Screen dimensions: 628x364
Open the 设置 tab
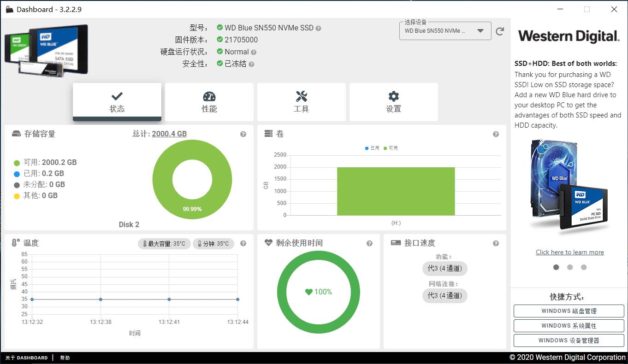point(393,102)
